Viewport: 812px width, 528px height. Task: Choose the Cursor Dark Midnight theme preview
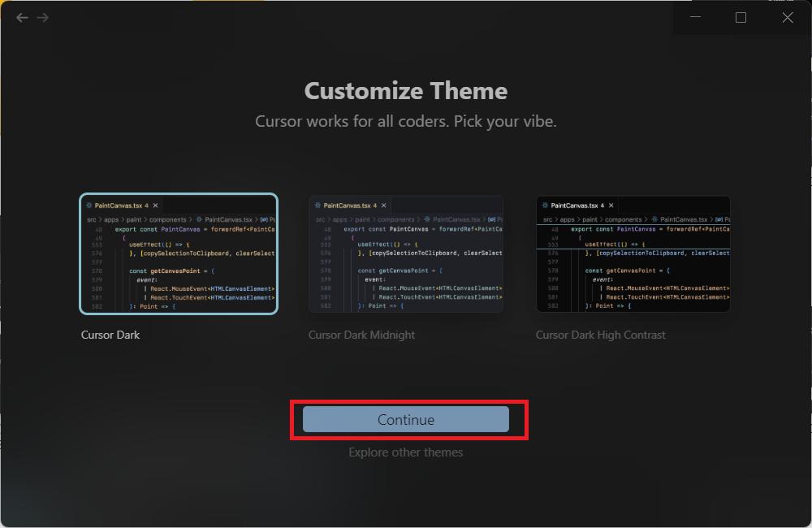click(x=406, y=254)
